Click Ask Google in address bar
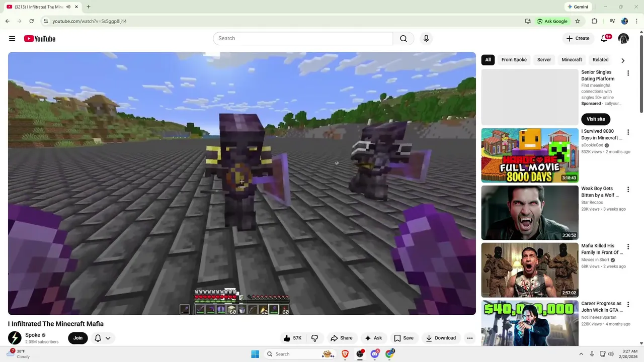This screenshot has width=644, height=362. pyautogui.click(x=552, y=21)
